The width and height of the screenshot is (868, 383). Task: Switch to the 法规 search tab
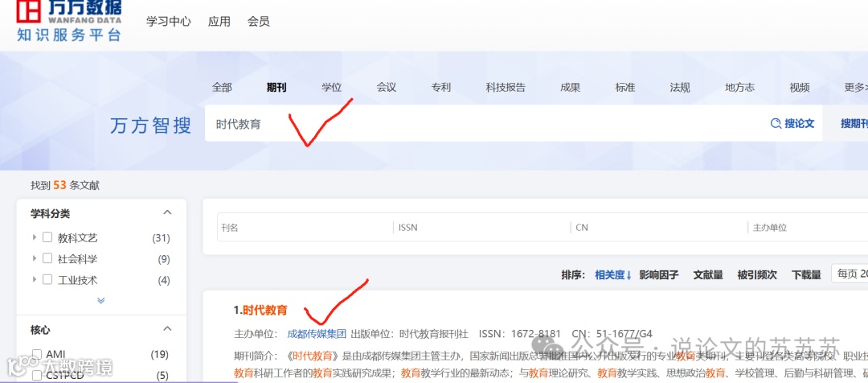click(x=680, y=87)
